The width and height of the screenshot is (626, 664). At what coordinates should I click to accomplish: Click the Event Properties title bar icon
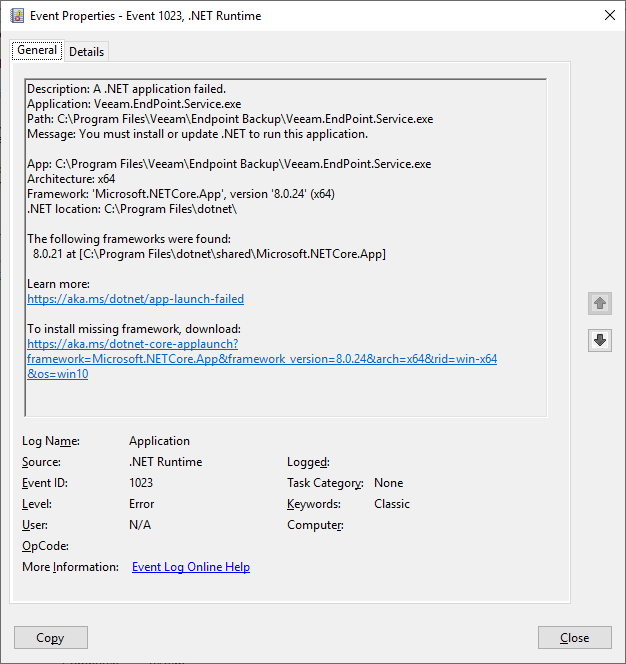point(17,16)
